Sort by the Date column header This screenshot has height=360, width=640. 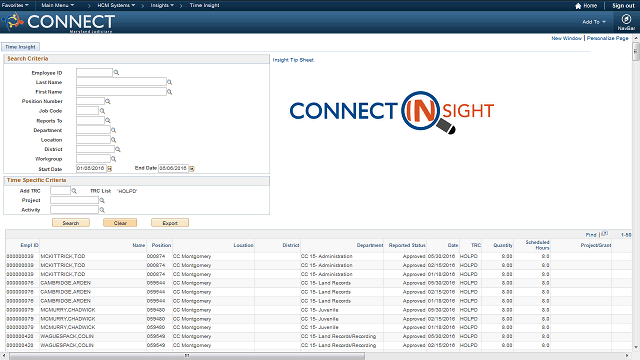[x=453, y=245]
